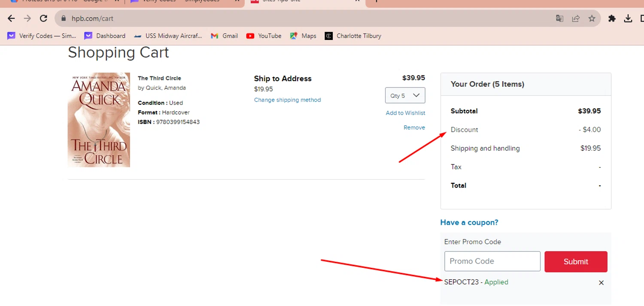The image size is (644, 306).
Task: Open The Third Circle title link
Action: click(x=159, y=78)
